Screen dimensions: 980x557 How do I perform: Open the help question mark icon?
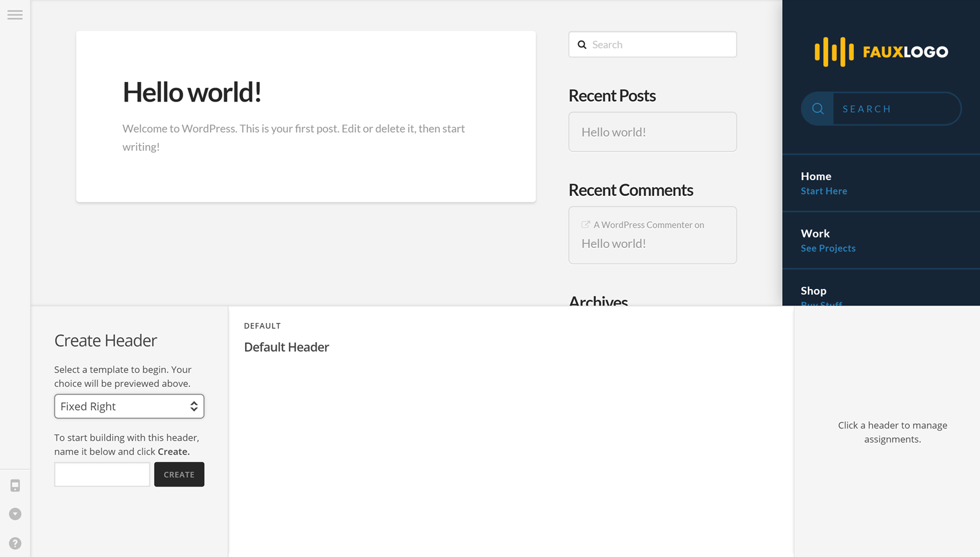coord(15,544)
